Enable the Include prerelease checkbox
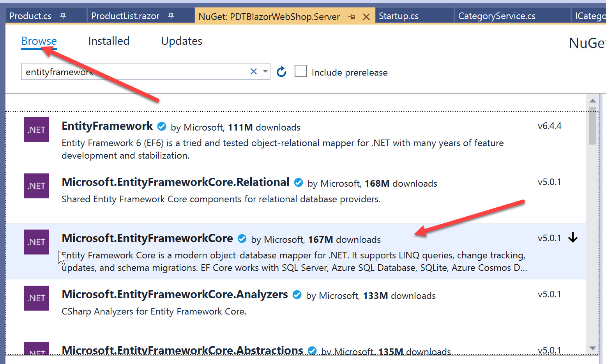Viewport: 606px width, 364px height. pyautogui.click(x=301, y=71)
